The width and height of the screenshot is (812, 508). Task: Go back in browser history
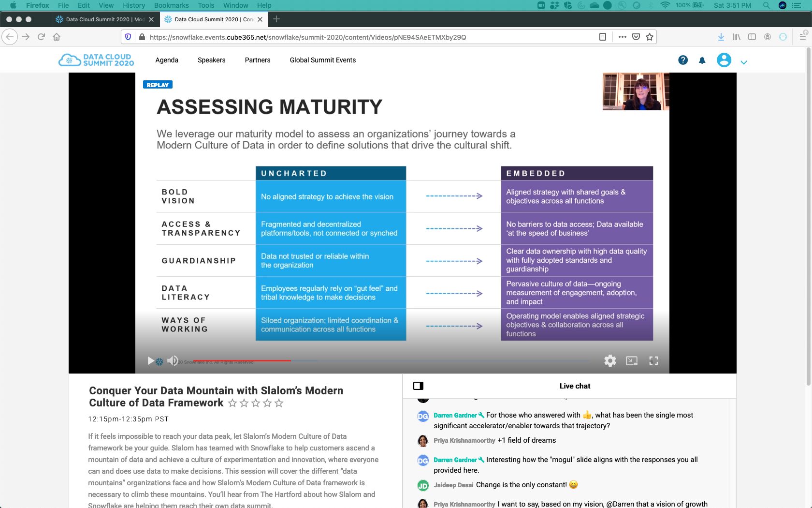(x=10, y=37)
